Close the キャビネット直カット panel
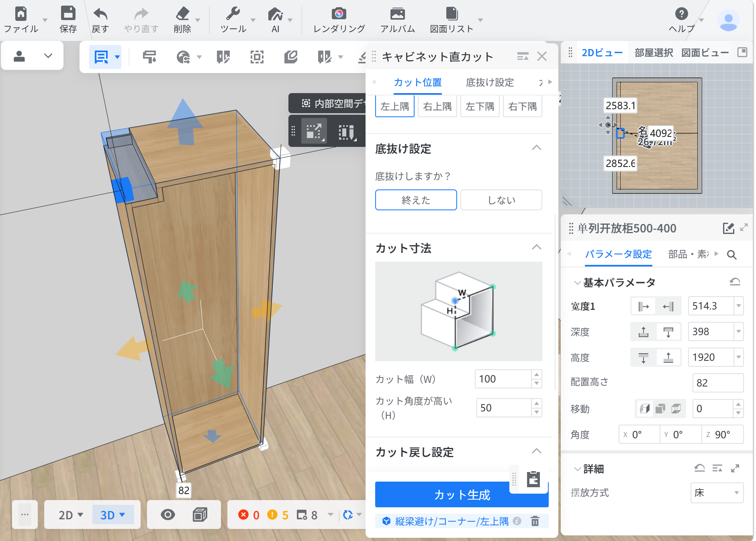Image resolution: width=756 pixels, height=541 pixels. 542,57
